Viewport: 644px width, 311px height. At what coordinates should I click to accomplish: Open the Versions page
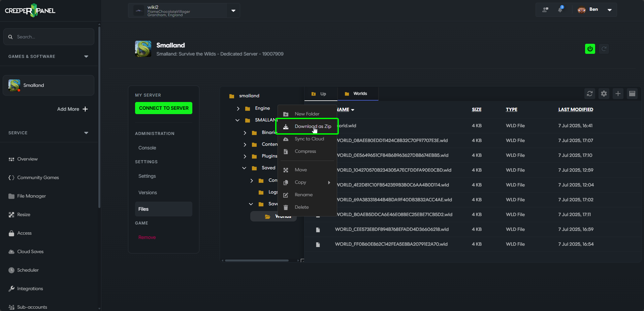(x=148, y=193)
